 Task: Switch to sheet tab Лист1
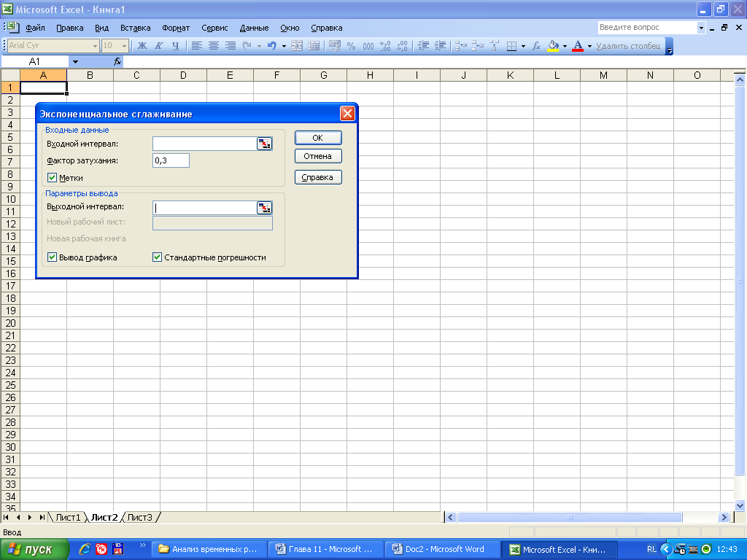[68, 517]
